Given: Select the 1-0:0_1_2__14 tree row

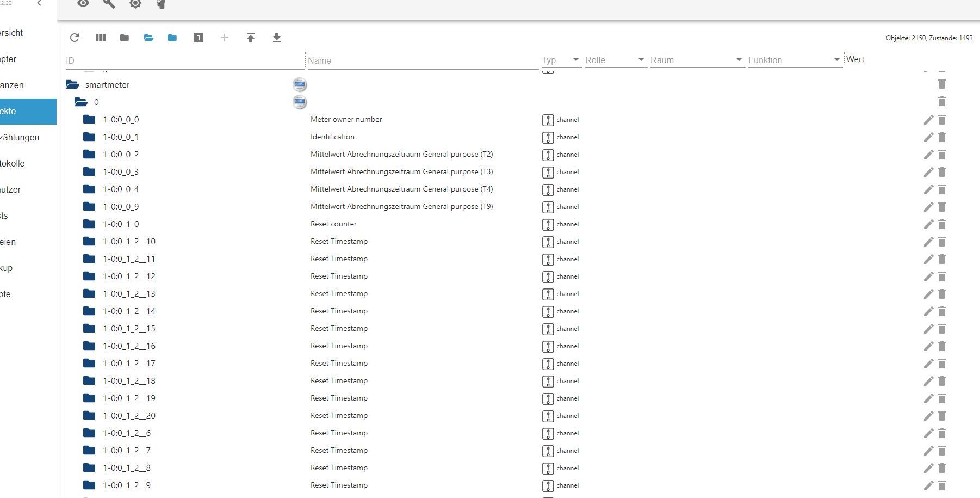Looking at the screenshot, I should tap(507, 311).
